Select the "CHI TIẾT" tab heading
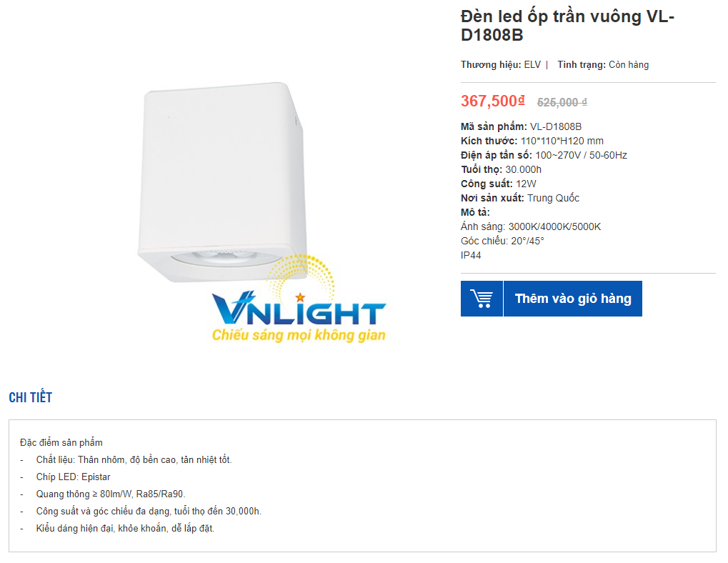 point(30,398)
